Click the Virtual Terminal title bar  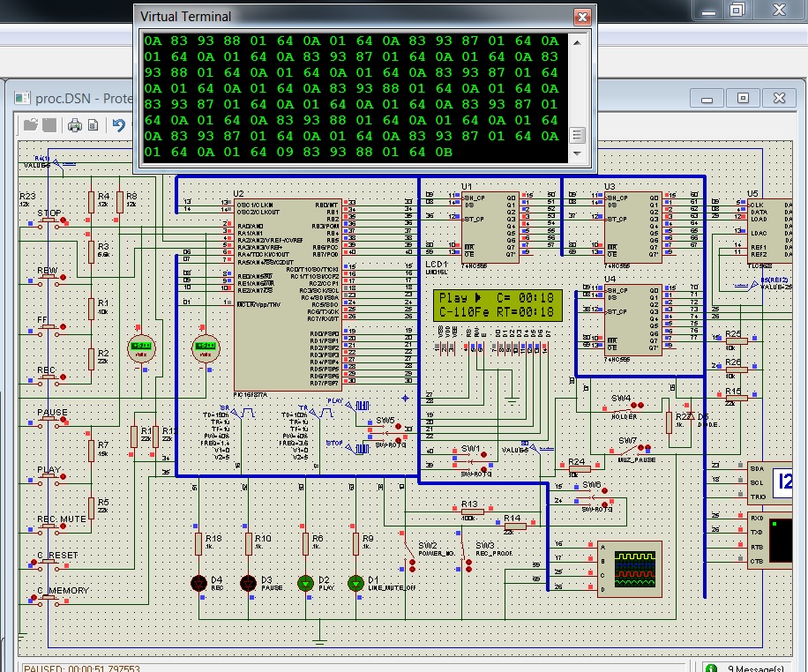click(355, 17)
